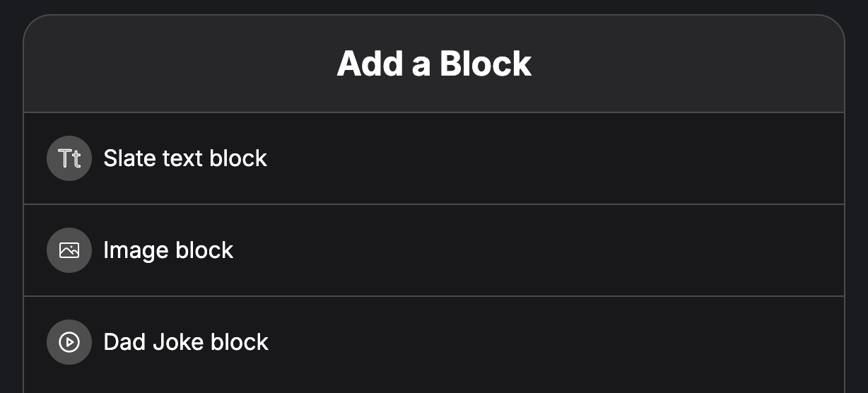Click the "Dad Joke block" label

(x=186, y=342)
